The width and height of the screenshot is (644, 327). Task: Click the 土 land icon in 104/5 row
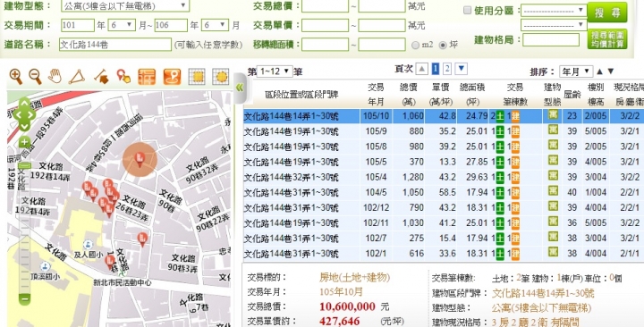[x=500, y=193]
